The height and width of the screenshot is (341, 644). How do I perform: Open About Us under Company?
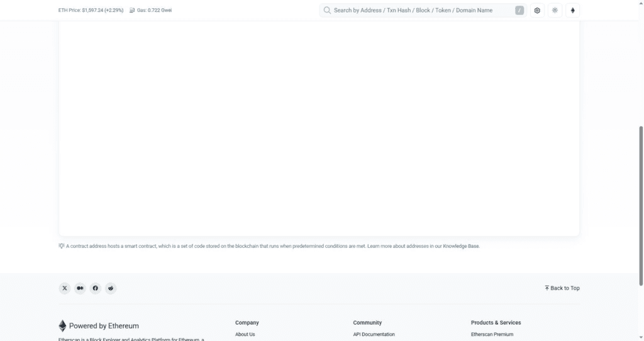click(245, 335)
